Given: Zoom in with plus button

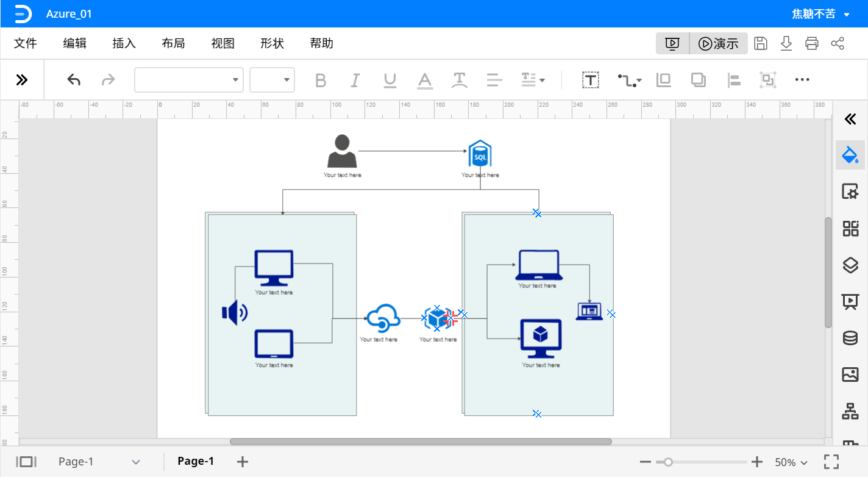Looking at the screenshot, I should 757,462.
